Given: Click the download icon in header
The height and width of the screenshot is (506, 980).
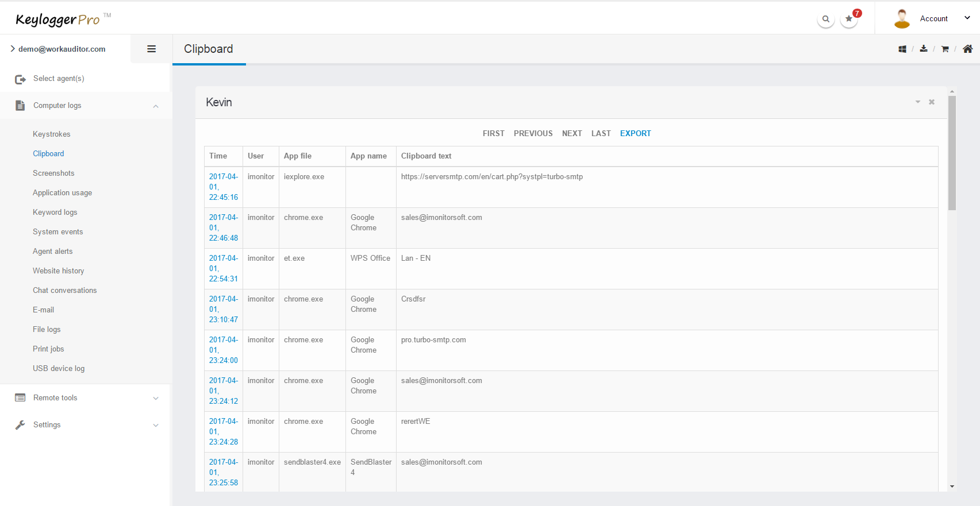Looking at the screenshot, I should click(x=924, y=49).
